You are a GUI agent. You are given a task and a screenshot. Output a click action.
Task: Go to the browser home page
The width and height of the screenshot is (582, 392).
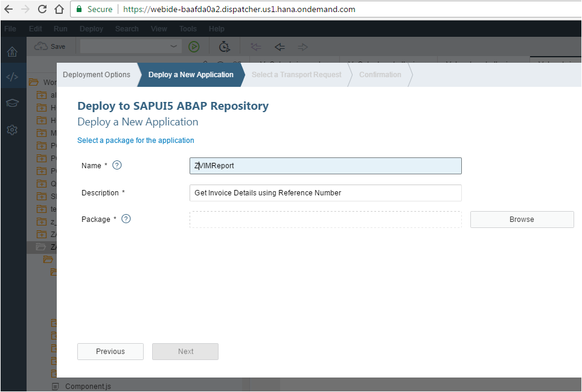pyautogui.click(x=59, y=9)
